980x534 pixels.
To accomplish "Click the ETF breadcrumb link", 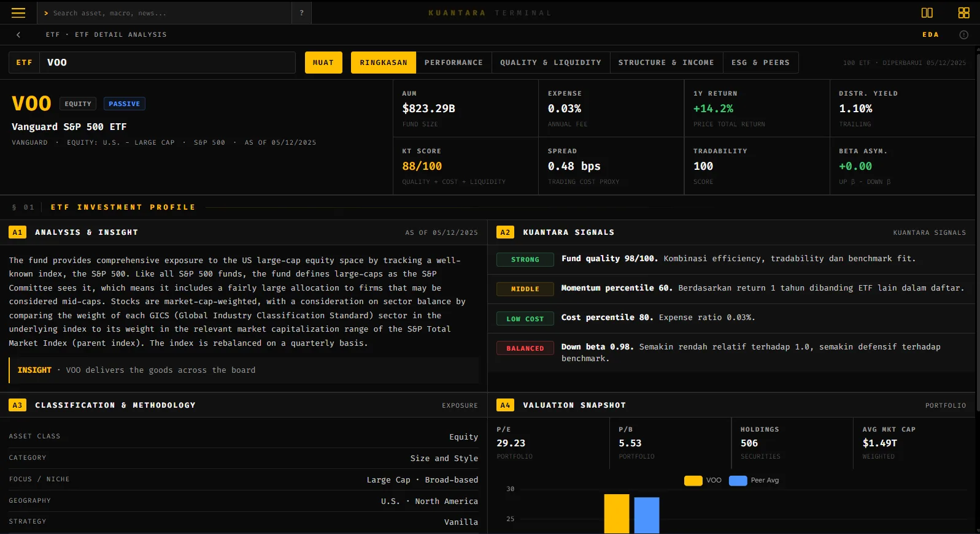I will click(x=53, y=35).
